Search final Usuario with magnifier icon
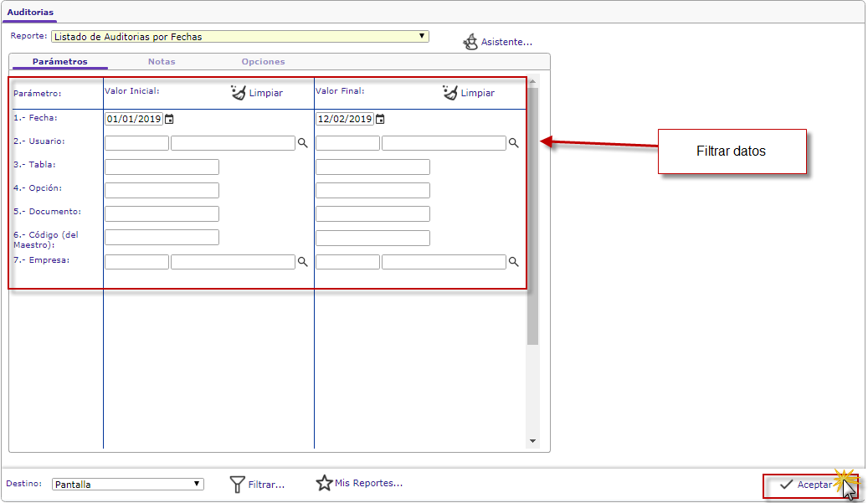Screen dimensions: 868x503 (x=514, y=143)
